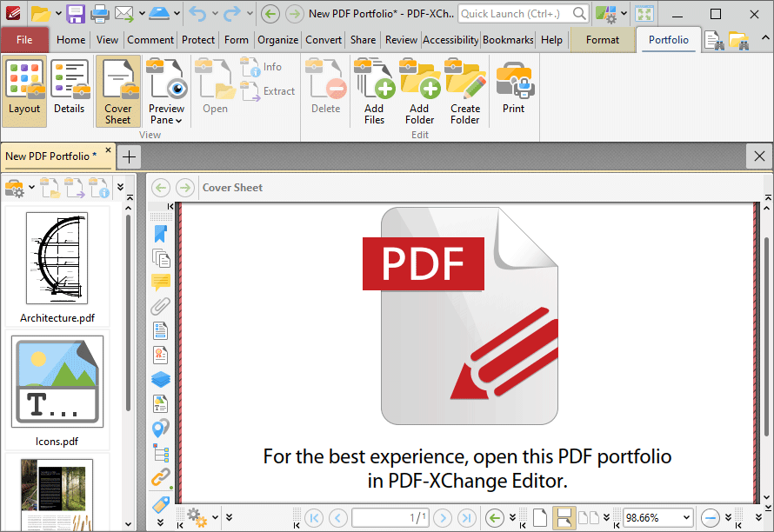Image resolution: width=774 pixels, height=532 pixels.
Task: Open the Tags pane via tag icon
Action: click(x=160, y=504)
